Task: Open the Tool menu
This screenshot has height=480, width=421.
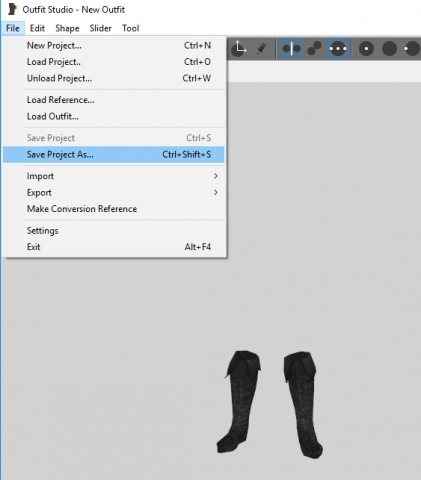Action: tap(131, 28)
